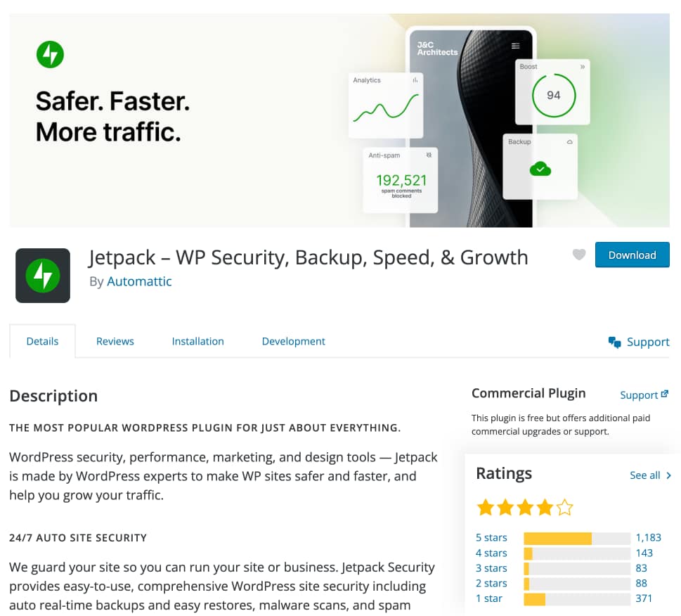Click the Jetpack logo in the banner
Image resolution: width=681 pixels, height=616 pixels.
(50, 54)
